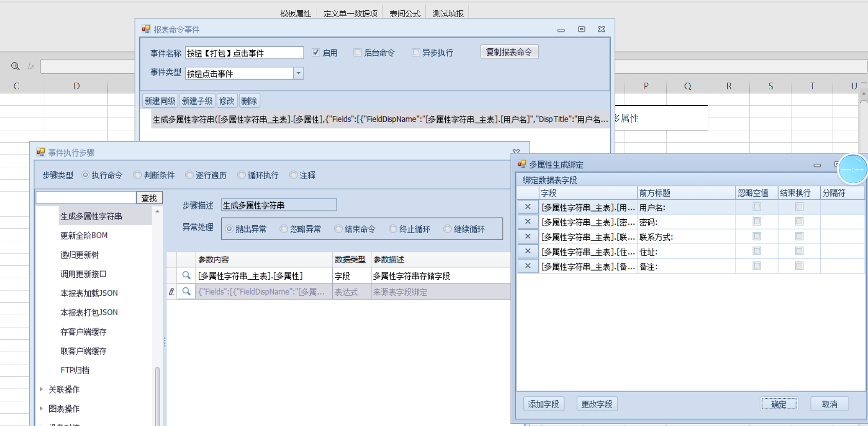Screen dimensions: 868x426
Task: Expand the 关联操作 tree node
Action: tap(41, 390)
